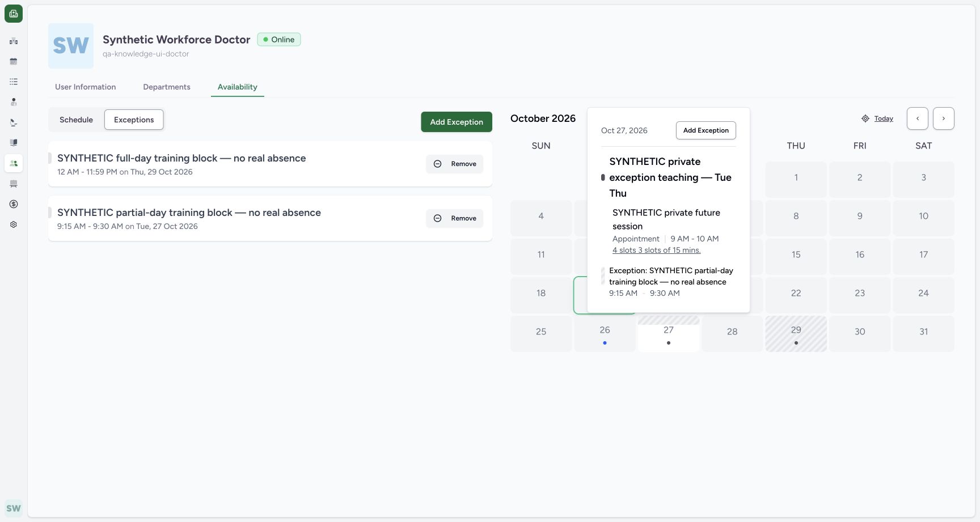Click 'SYNTHETIC partial-day training block' list title
980x522 pixels.
point(189,213)
